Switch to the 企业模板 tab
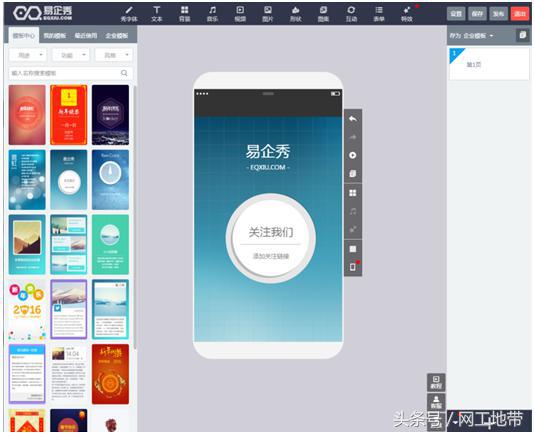The width and height of the screenshot is (534, 434). click(117, 35)
